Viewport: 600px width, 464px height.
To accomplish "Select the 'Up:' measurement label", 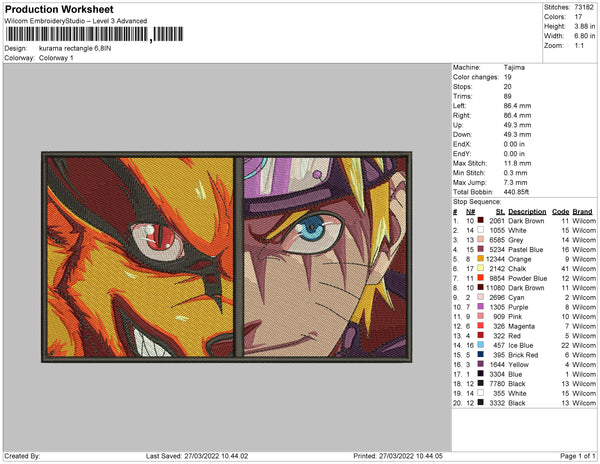I will pos(458,125).
